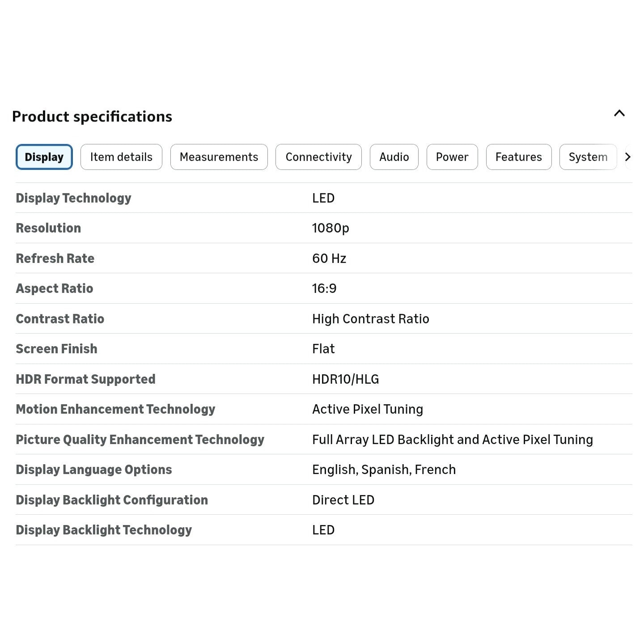644x644 pixels.
Task: Open the Features tab
Action: pos(519,157)
